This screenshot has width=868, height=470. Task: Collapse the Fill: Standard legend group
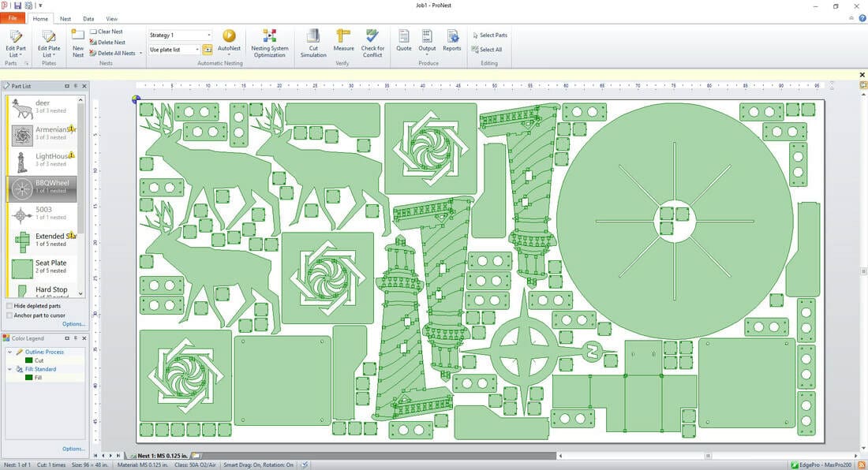[10, 369]
